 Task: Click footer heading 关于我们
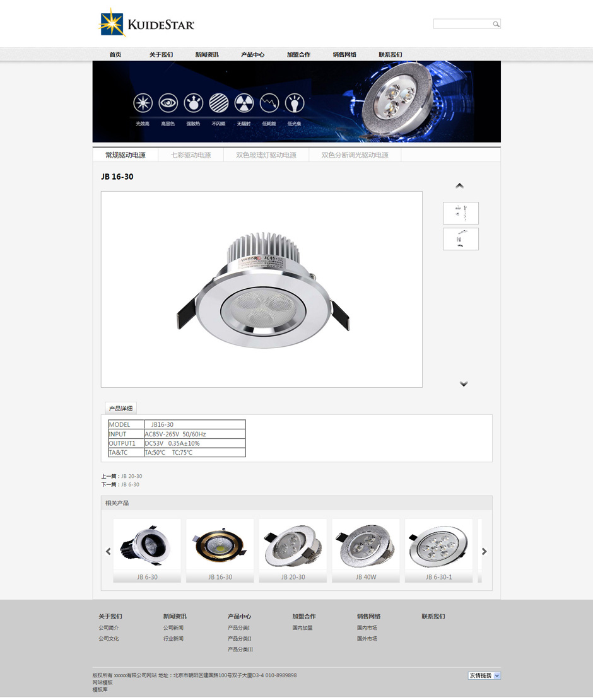[110, 616]
